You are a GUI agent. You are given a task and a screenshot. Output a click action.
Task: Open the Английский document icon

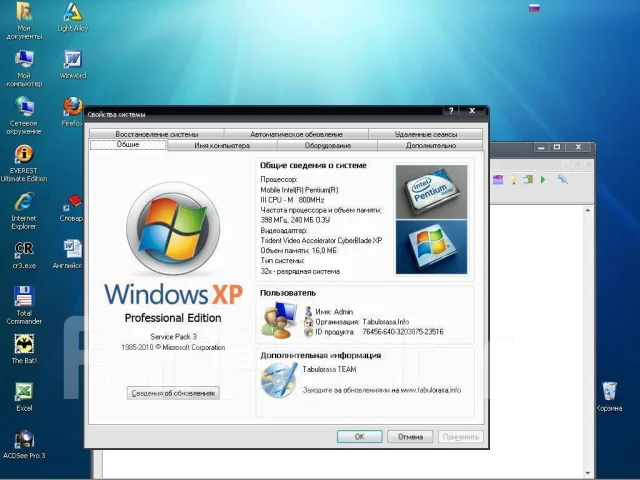[69, 254]
